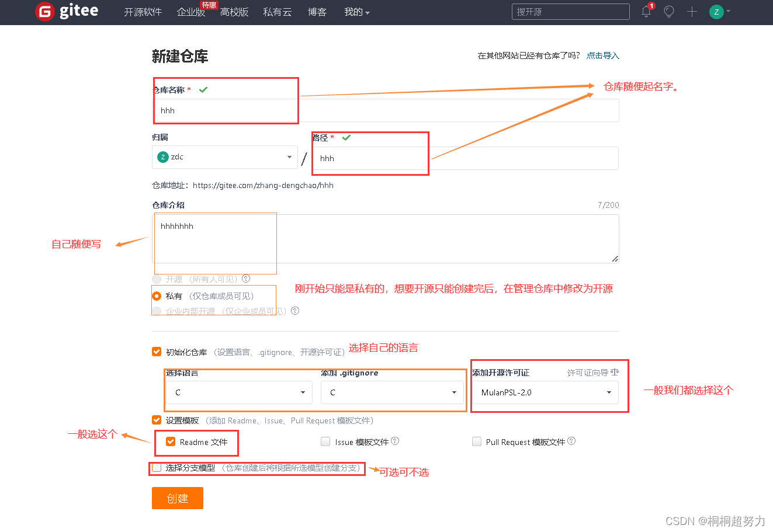Toggle the 设置模板 checkbox
Screen dimensions: 773x532
157,420
